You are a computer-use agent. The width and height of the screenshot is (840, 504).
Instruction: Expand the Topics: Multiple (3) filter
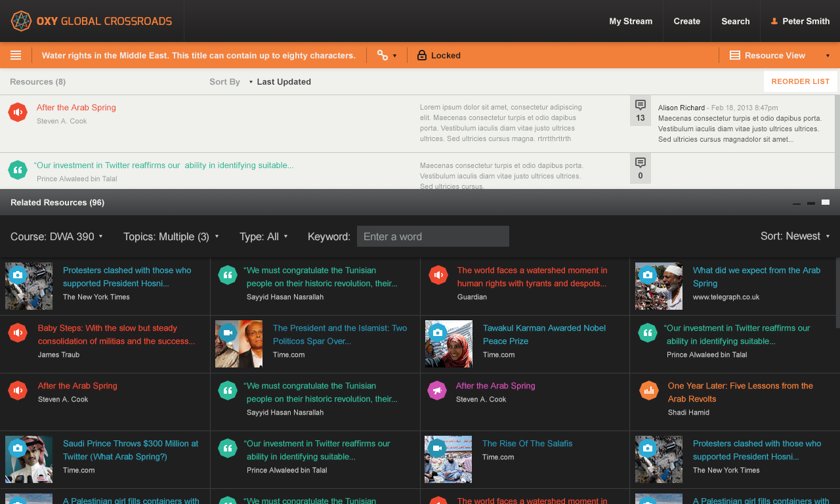pos(171,236)
